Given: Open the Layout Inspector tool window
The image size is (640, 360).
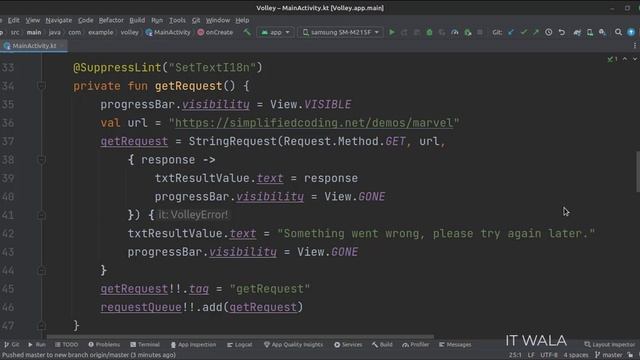Looking at the screenshot, I should (609, 345).
